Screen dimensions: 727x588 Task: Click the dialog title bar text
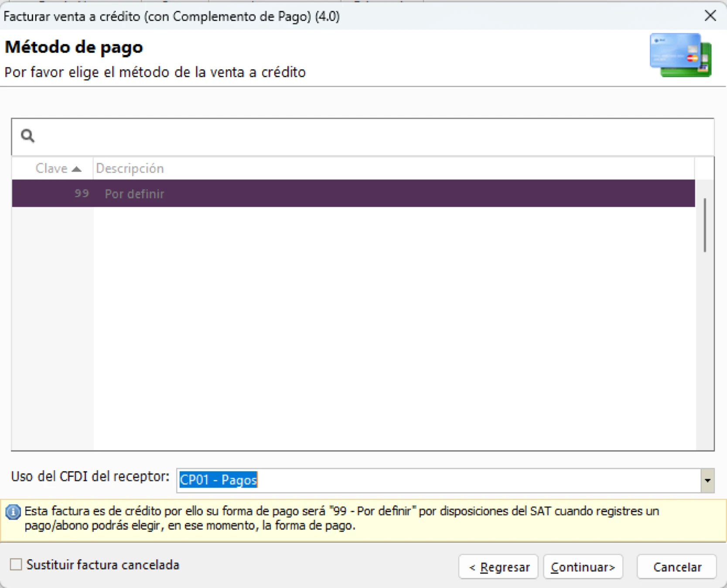pos(171,17)
